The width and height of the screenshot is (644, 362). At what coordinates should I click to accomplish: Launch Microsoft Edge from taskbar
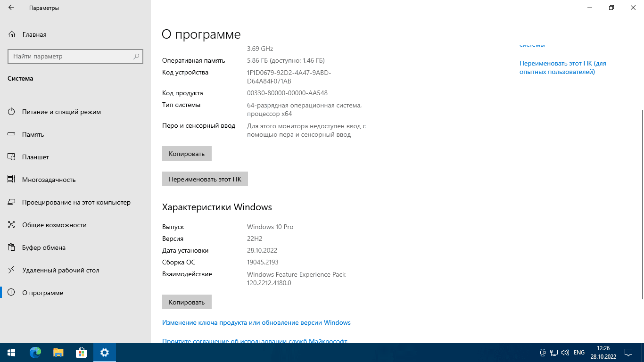(x=35, y=353)
